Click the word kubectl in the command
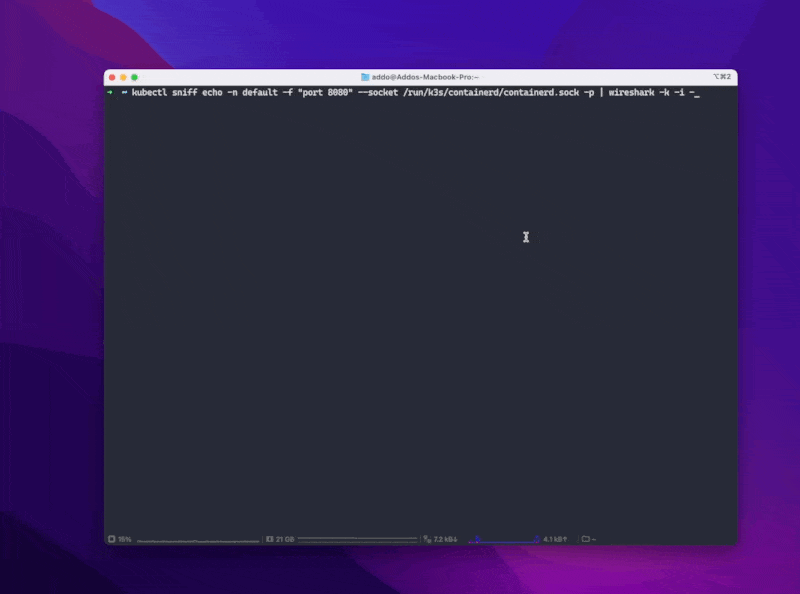 [x=149, y=92]
